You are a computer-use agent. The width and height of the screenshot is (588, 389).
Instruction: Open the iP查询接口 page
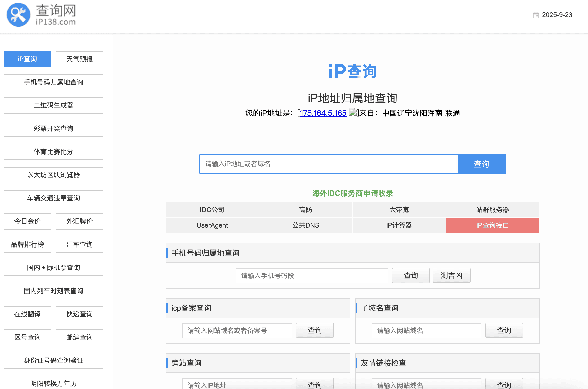point(492,225)
